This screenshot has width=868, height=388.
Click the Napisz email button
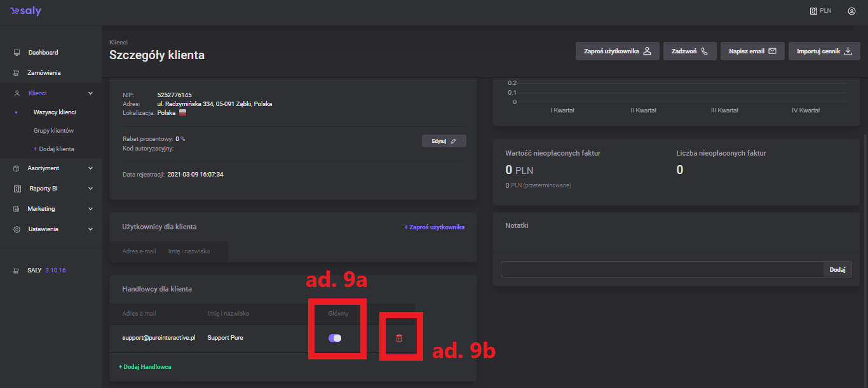pyautogui.click(x=752, y=51)
